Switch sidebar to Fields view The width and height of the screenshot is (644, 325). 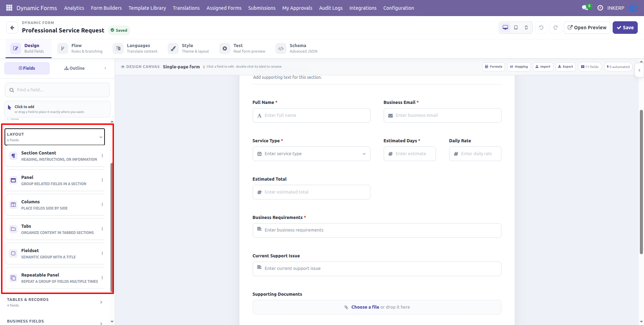27,68
